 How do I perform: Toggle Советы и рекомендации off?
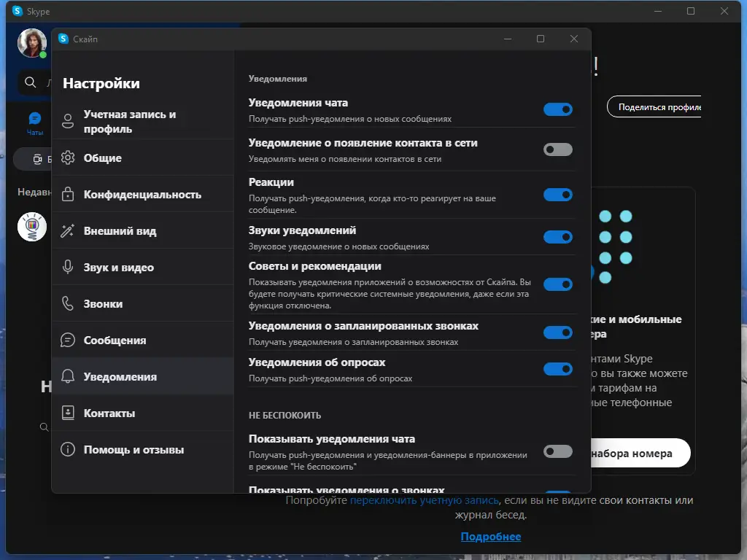557,284
